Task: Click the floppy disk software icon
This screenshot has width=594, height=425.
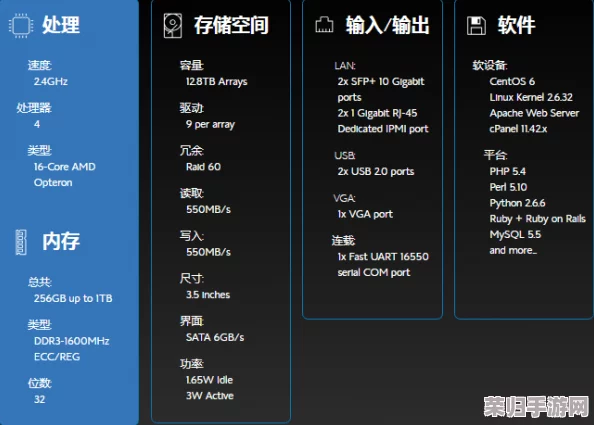Action: pyautogui.click(x=476, y=25)
